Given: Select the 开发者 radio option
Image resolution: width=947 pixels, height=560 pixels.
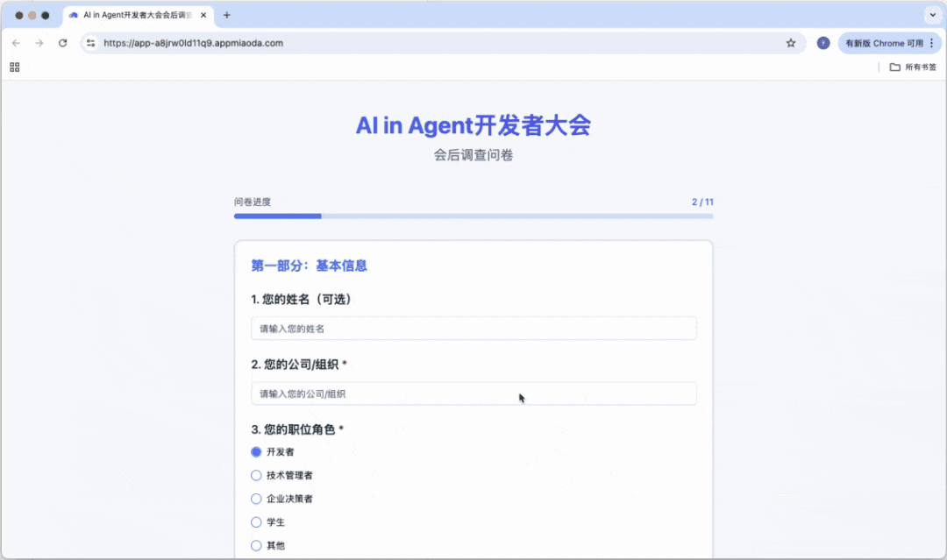Looking at the screenshot, I should click(256, 452).
